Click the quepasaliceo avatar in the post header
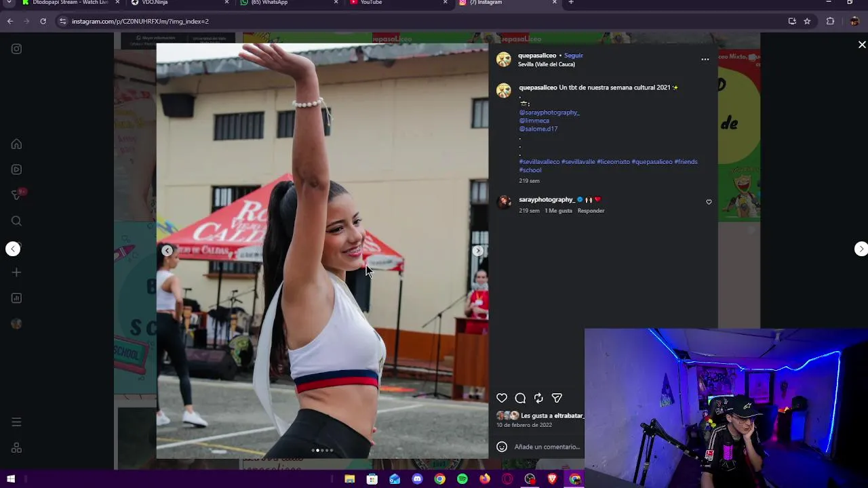This screenshot has height=488, width=868. click(504, 60)
